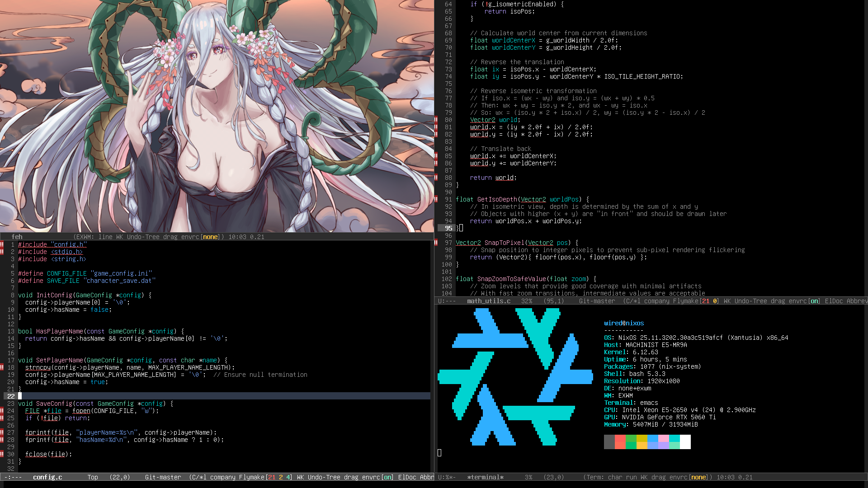Click the error marker next to line 24
This screenshot has width=868, height=488.
click(x=2, y=411)
